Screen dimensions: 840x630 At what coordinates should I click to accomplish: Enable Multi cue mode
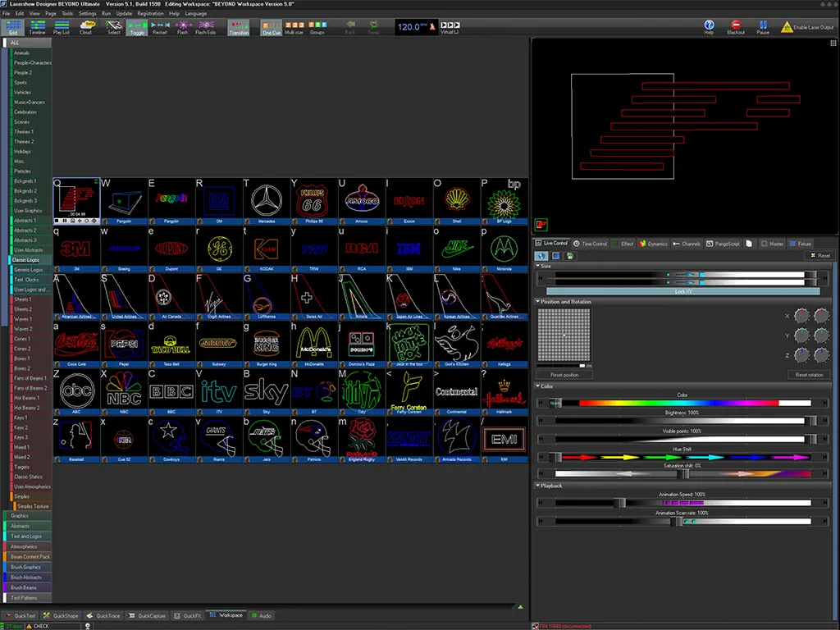(293, 25)
